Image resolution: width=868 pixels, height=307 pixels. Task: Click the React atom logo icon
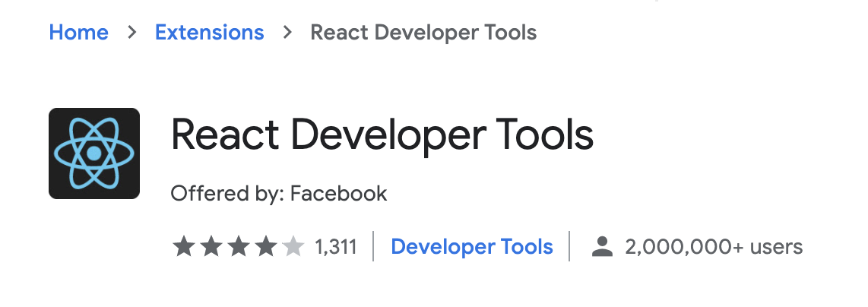[x=94, y=153]
